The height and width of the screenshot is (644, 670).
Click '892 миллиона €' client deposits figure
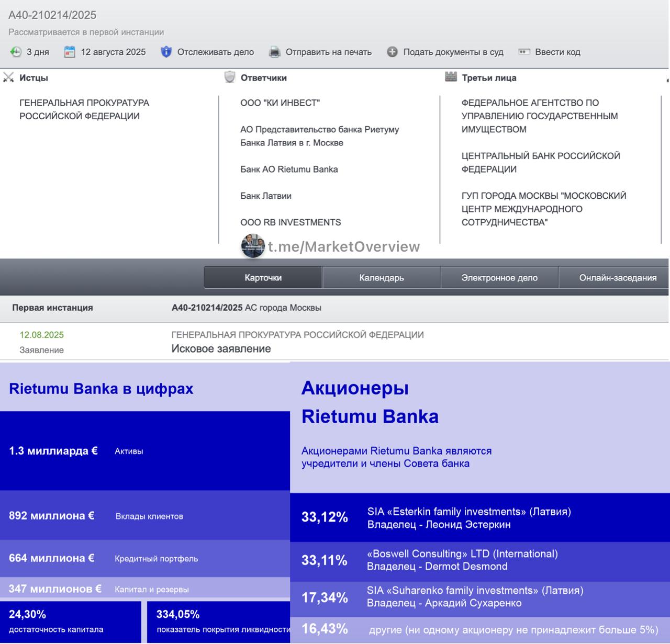(51, 515)
